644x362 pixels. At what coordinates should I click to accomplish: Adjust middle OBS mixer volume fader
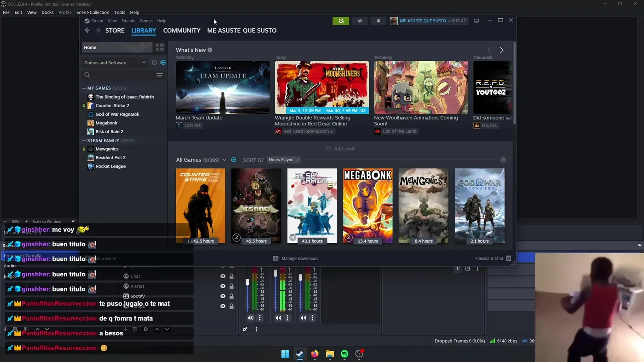275,274
